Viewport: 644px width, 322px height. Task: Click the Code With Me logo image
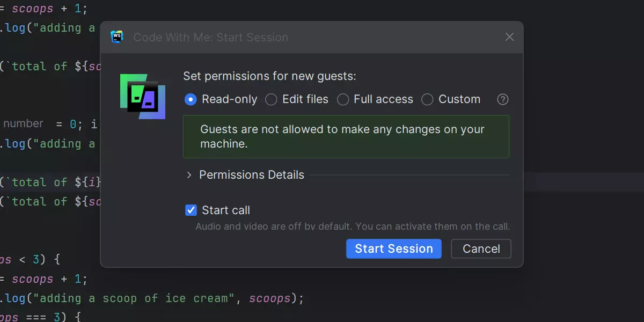(142, 97)
